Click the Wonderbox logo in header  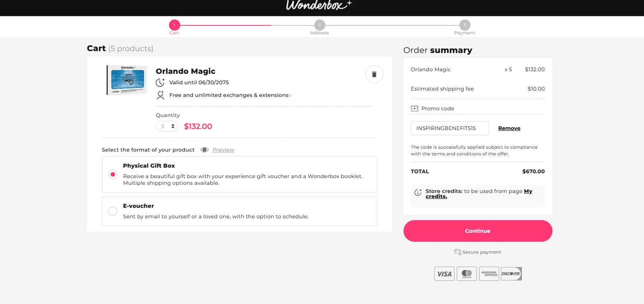point(319,5)
